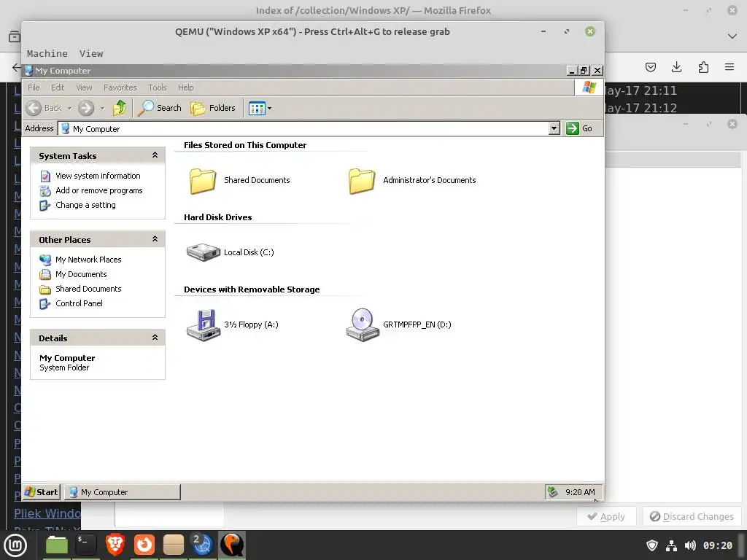747x560 pixels.
Task: Open Control Panel link
Action: point(79,304)
